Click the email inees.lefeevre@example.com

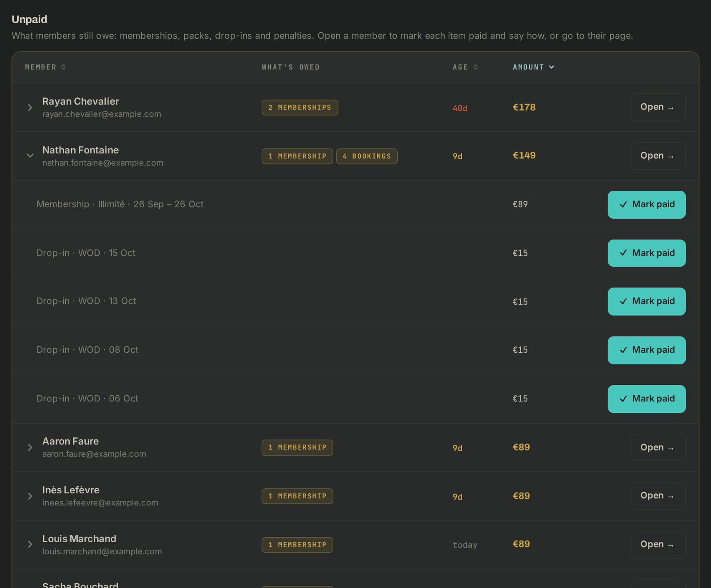[100, 503]
